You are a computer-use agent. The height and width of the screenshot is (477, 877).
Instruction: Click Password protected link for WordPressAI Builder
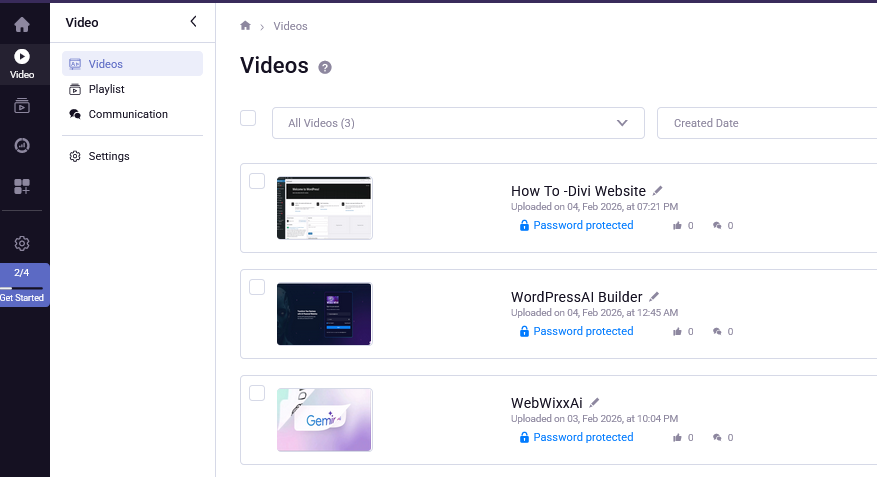[x=582, y=331]
